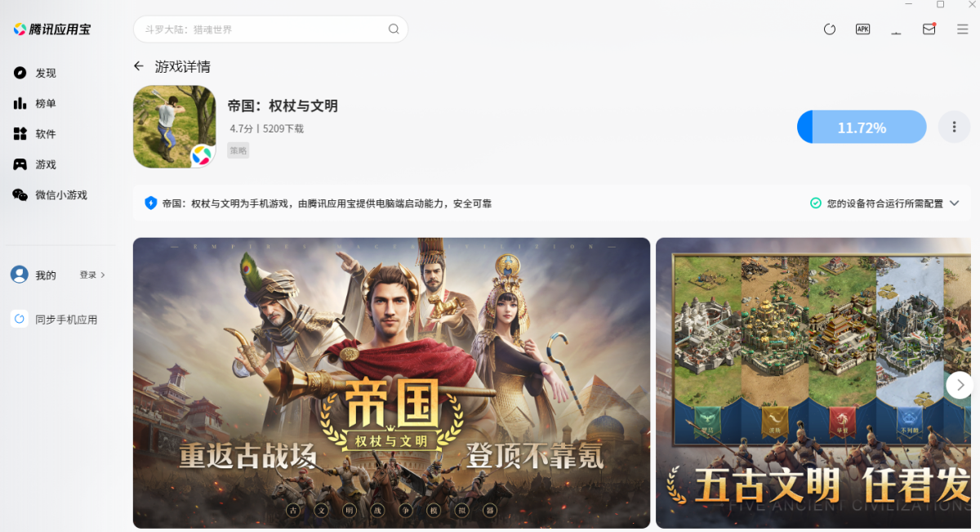
Task: Open the download manager icon
Action: coord(896,29)
